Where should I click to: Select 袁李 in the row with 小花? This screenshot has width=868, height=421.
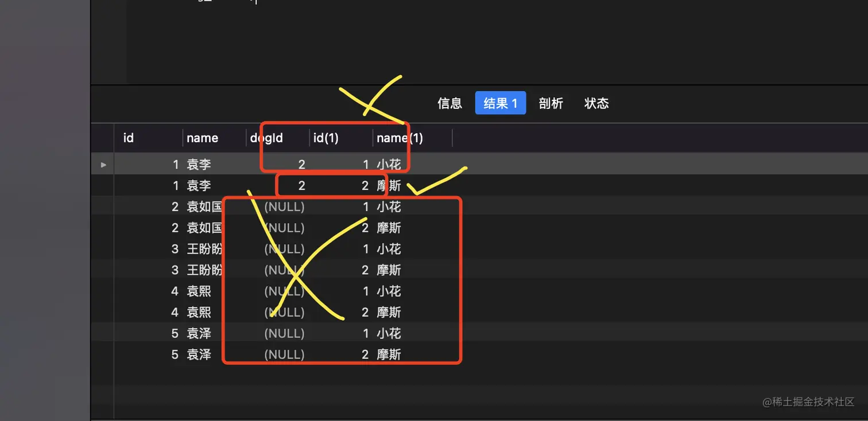[199, 165]
